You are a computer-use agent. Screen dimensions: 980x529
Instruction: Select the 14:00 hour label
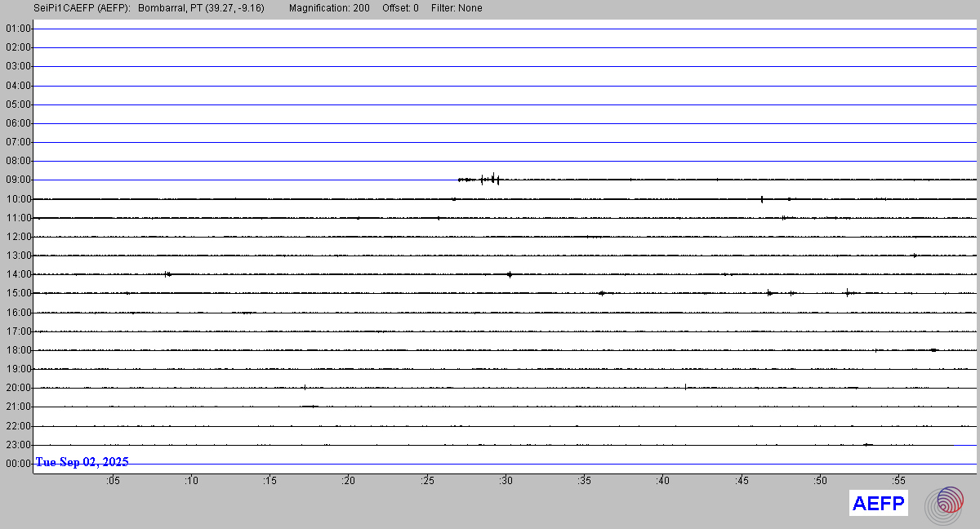[x=18, y=274]
